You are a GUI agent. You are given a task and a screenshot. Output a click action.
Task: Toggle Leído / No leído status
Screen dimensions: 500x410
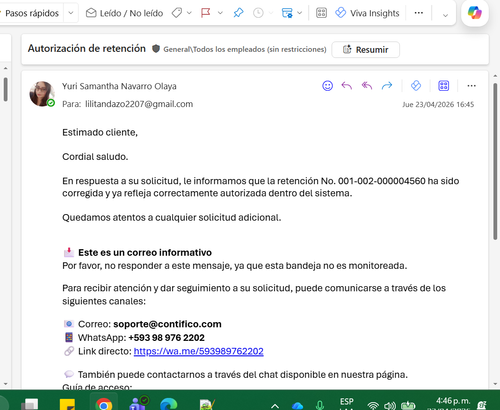point(124,13)
